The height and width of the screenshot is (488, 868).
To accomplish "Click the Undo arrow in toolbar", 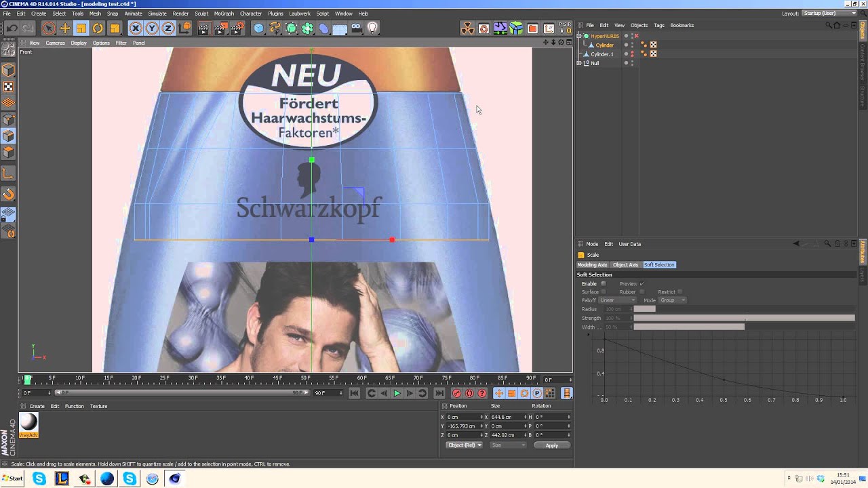I will click(x=12, y=28).
